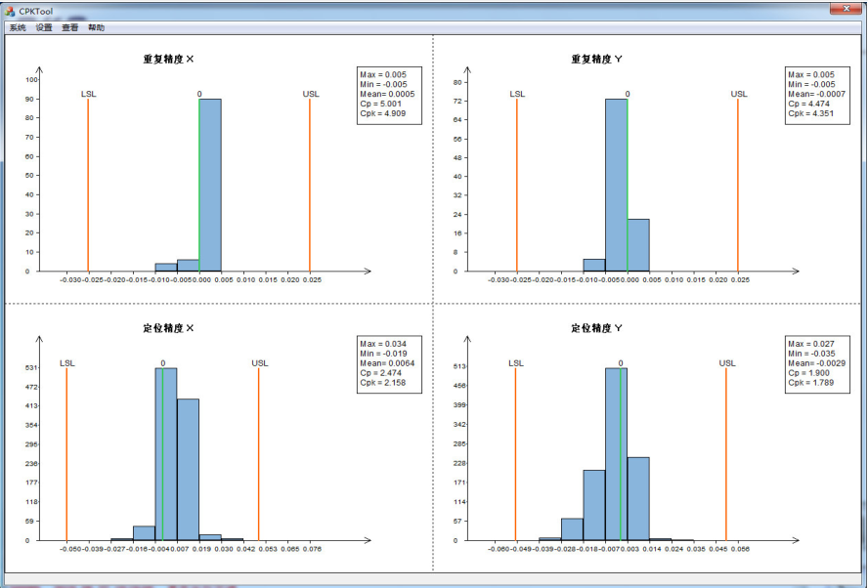This screenshot has width=868, height=588.
Task: Open the 查看 menu
Action: [69, 28]
